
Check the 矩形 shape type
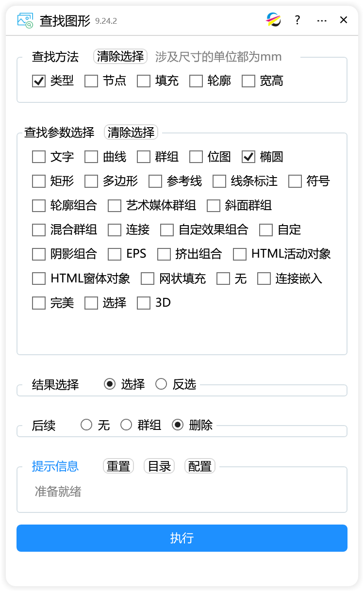[39, 181]
